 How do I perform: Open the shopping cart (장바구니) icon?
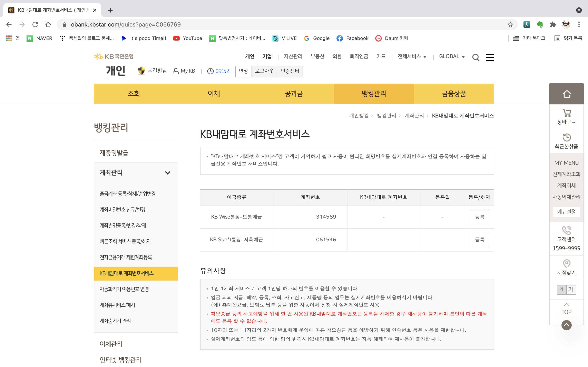pyautogui.click(x=566, y=113)
